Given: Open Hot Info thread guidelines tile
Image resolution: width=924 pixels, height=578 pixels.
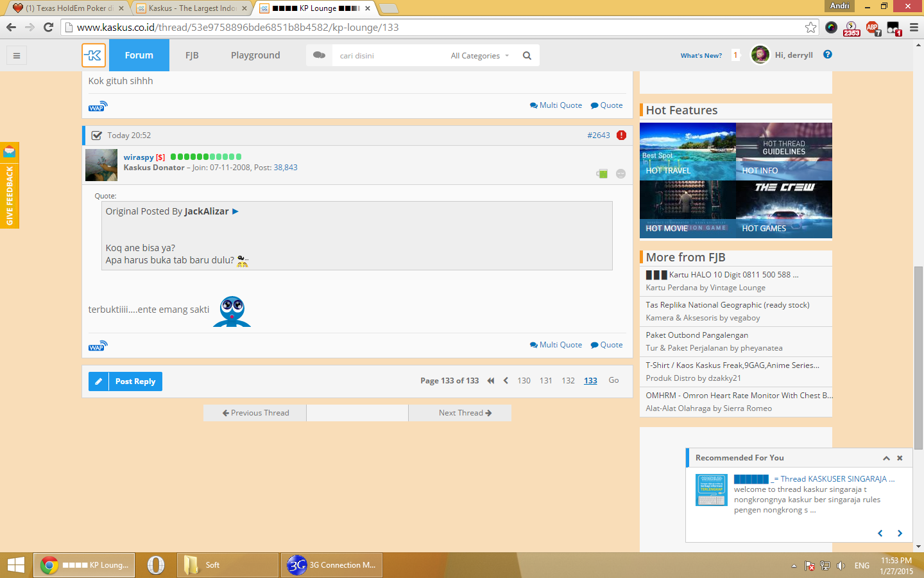Looking at the screenshot, I should (x=784, y=152).
